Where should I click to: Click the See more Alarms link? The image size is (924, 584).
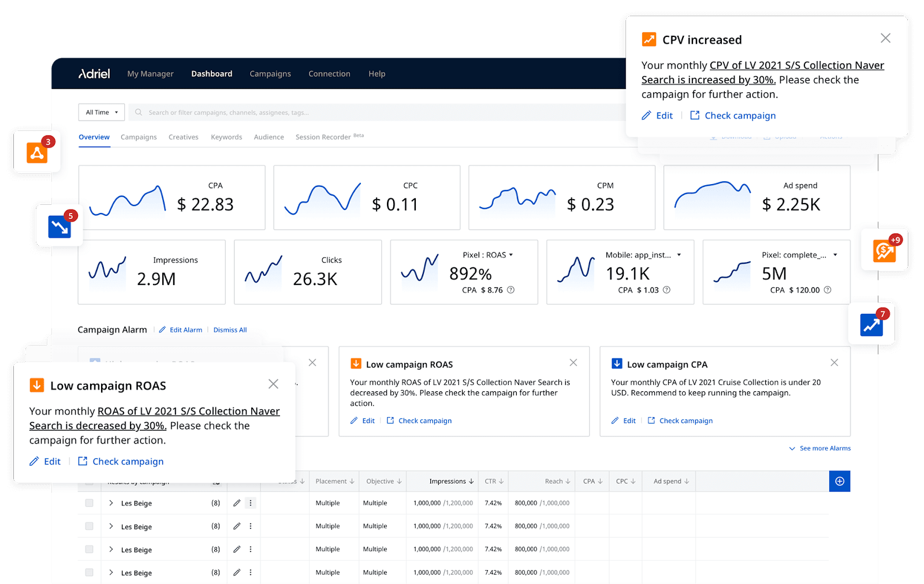825,448
